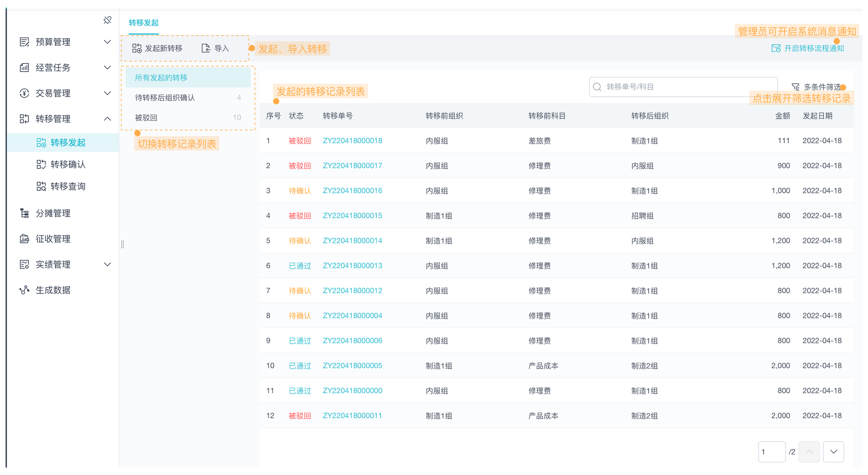Click the 交易管理 yen icon
The width and height of the screenshot is (868, 475).
coord(24,93)
